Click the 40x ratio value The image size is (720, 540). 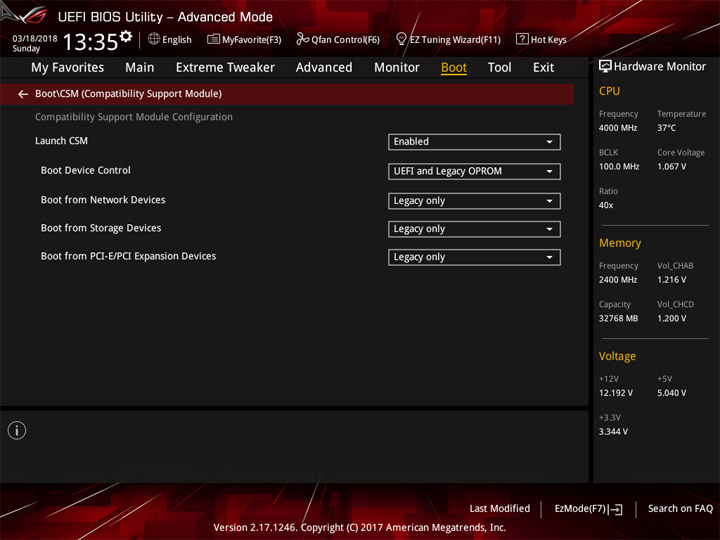tap(606, 205)
